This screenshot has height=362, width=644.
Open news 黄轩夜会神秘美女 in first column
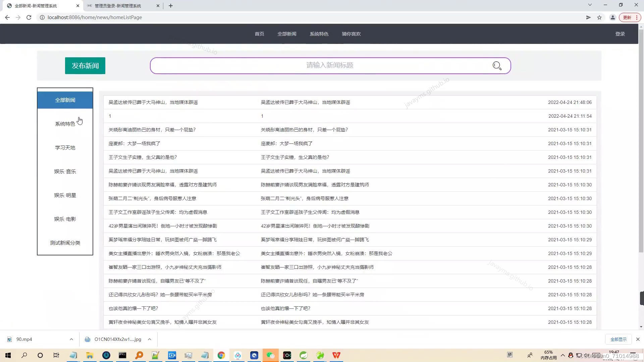click(x=163, y=322)
